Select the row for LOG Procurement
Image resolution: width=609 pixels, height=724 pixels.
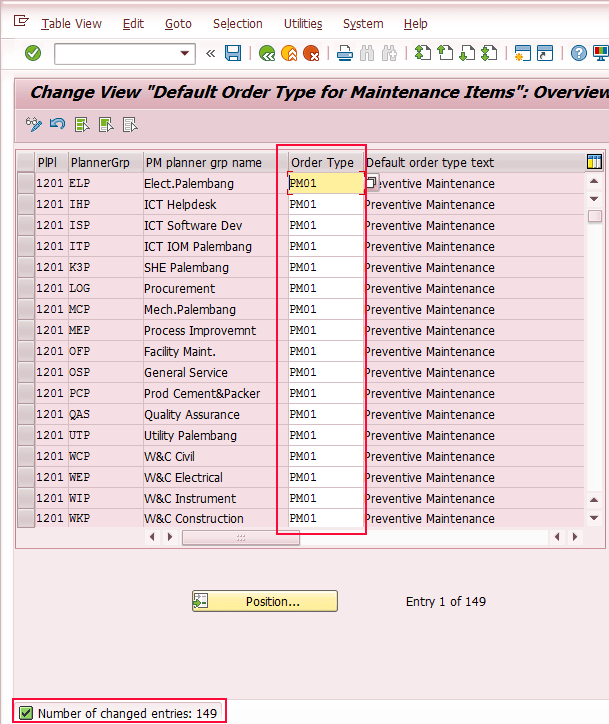pyautogui.click(x=26, y=288)
